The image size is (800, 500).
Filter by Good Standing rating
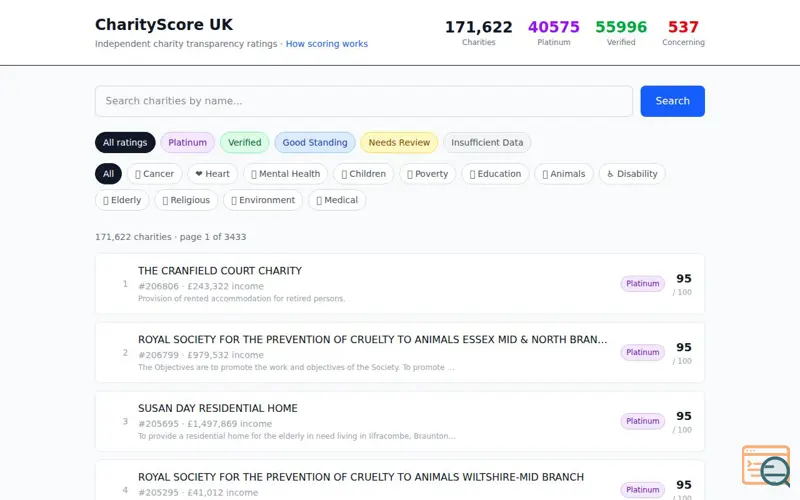pos(315,142)
